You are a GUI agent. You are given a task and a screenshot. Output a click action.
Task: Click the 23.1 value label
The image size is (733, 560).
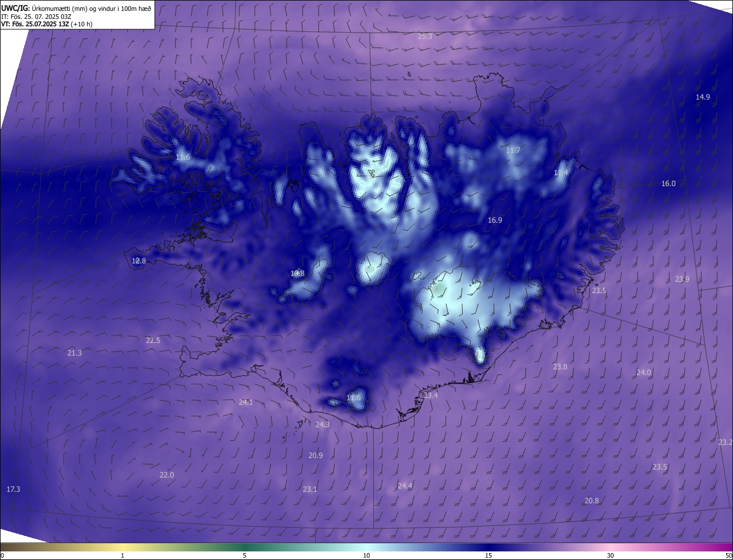(x=310, y=489)
